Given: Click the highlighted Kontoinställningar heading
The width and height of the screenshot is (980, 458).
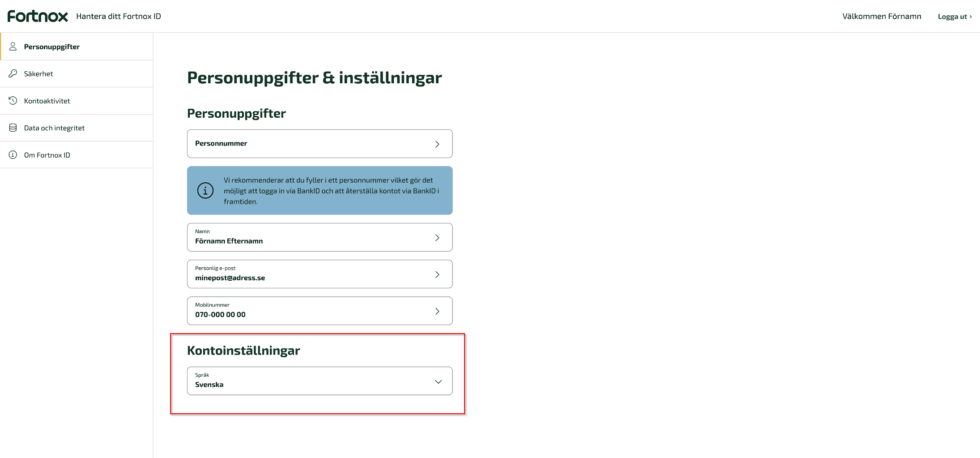Looking at the screenshot, I should click(x=244, y=350).
